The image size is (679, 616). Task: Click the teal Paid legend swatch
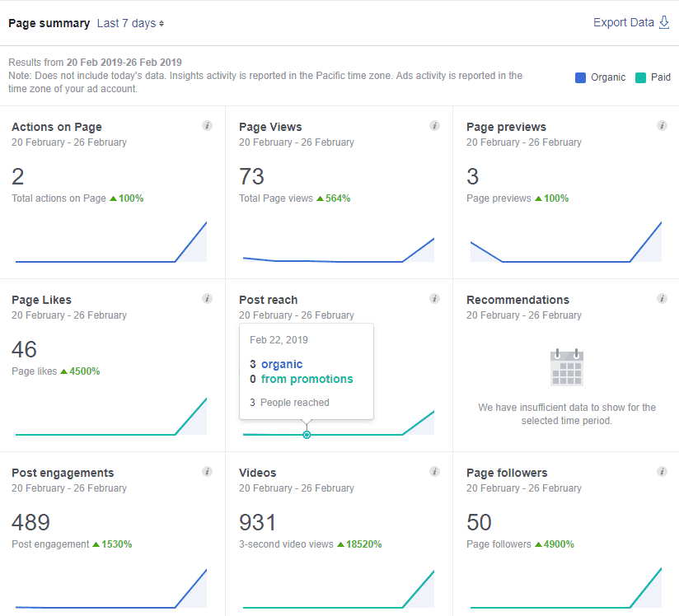[642, 77]
